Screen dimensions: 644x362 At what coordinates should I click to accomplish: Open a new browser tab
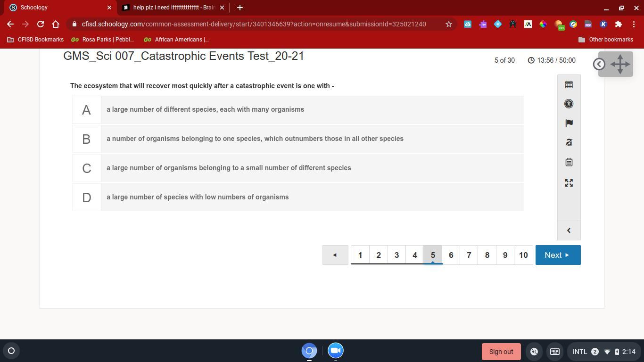click(240, 8)
